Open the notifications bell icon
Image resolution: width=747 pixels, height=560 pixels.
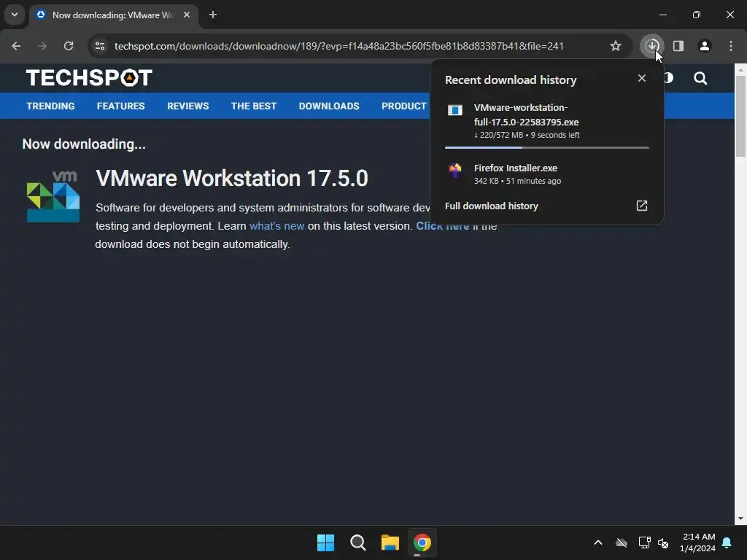click(x=727, y=542)
